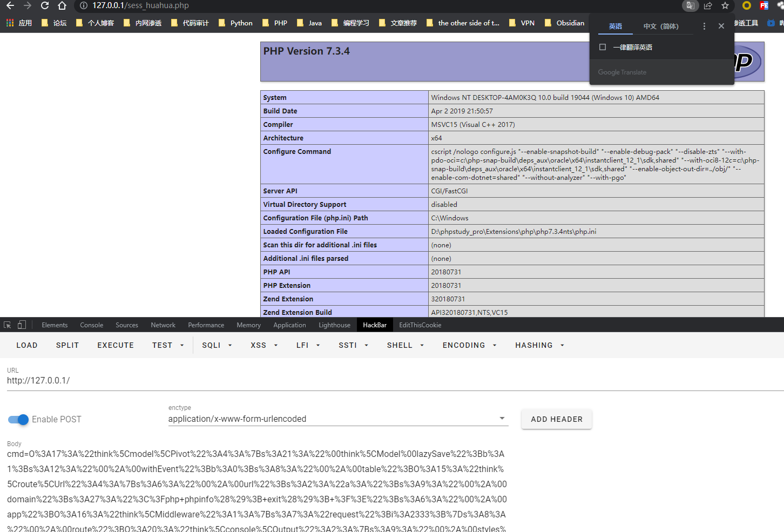View site information icon in address bar
Image resolution: width=784 pixels, height=532 pixels.
tap(84, 5)
